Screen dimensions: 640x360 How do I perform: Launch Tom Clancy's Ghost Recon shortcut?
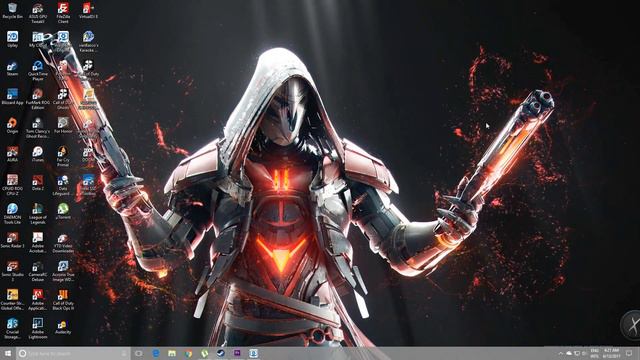click(38, 127)
